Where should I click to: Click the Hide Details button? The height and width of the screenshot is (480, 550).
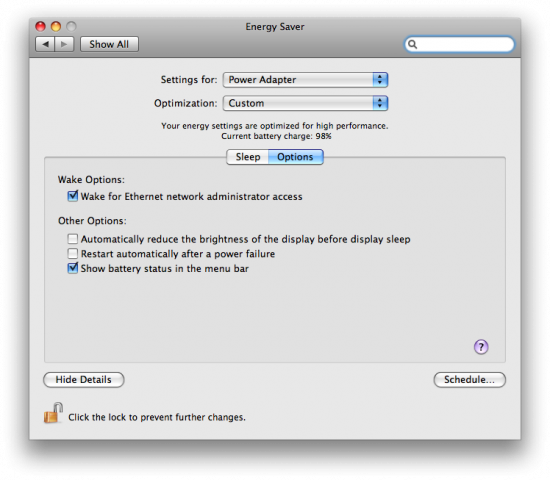[83, 380]
